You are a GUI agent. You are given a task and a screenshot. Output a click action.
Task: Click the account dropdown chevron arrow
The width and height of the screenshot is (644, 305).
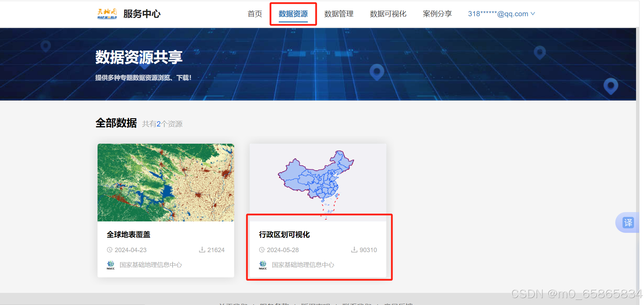coord(533,14)
